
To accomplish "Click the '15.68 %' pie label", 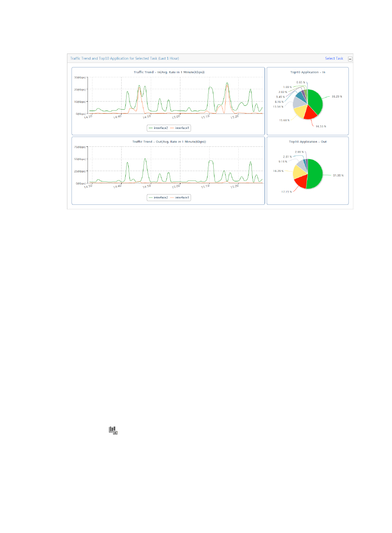I will (284, 120).
